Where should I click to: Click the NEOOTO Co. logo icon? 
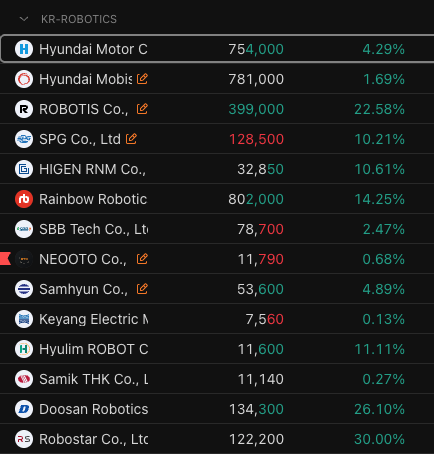[x=24, y=259]
